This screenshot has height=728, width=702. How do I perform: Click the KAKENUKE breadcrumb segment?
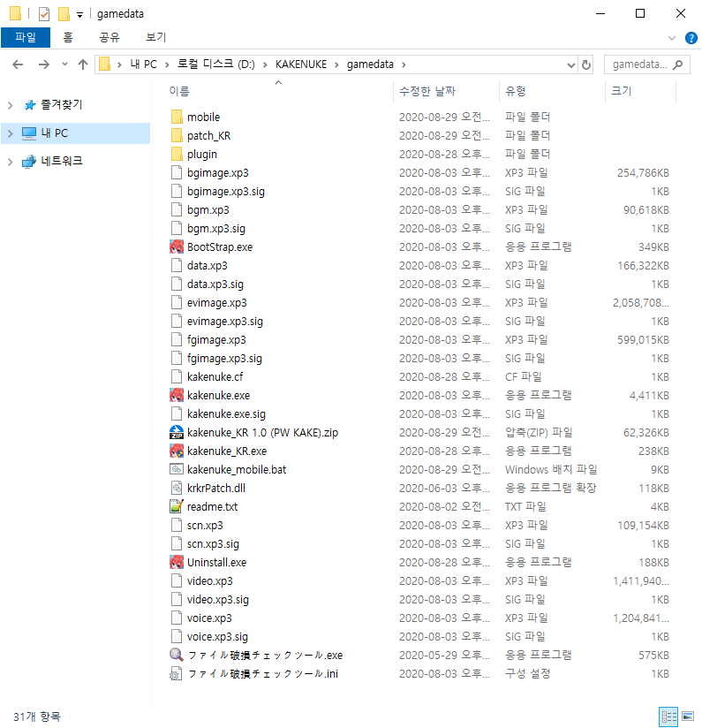pyautogui.click(x=301, y=64)
